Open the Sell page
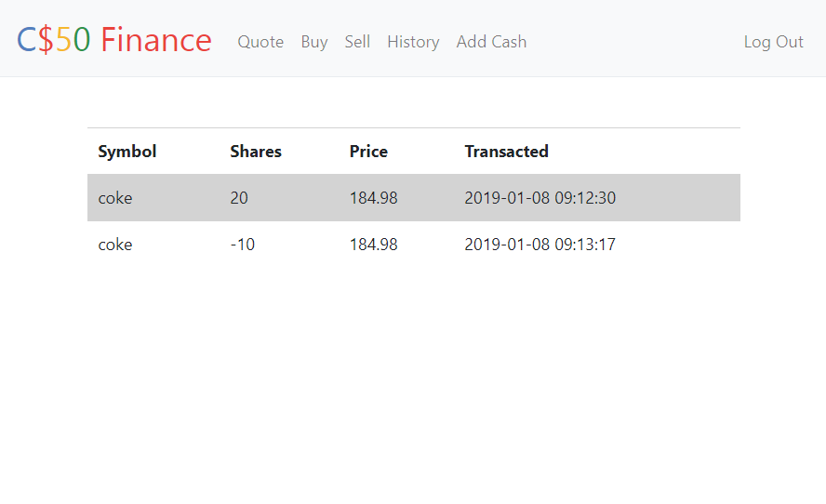826x504 pixels. tap(357, 42)
